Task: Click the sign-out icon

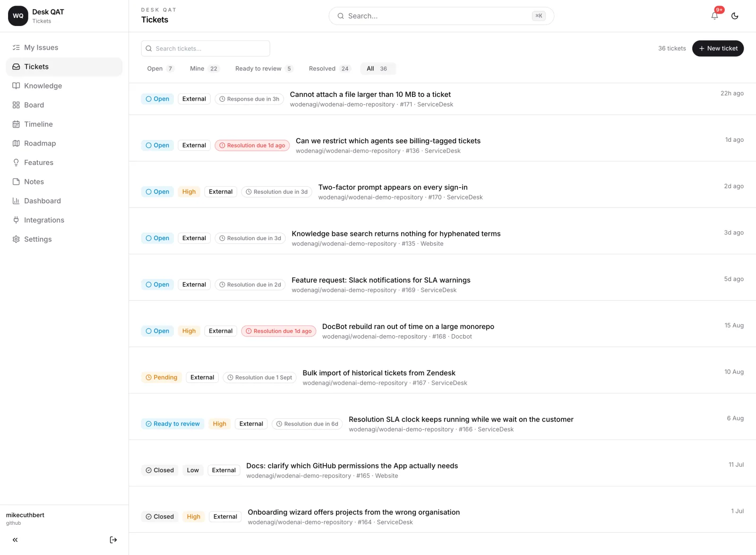Action: (113, 540)
